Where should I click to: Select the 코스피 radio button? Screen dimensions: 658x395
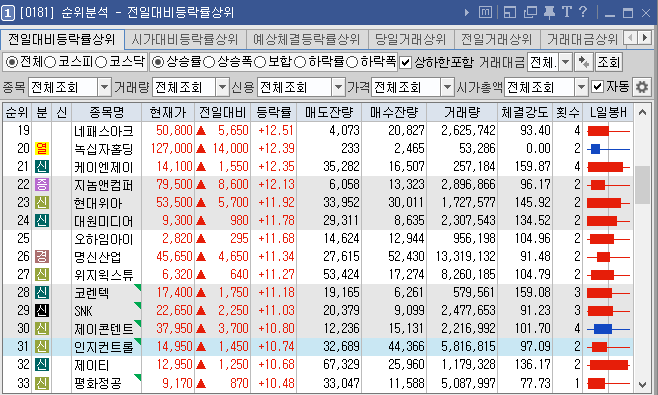coord(50,63)
